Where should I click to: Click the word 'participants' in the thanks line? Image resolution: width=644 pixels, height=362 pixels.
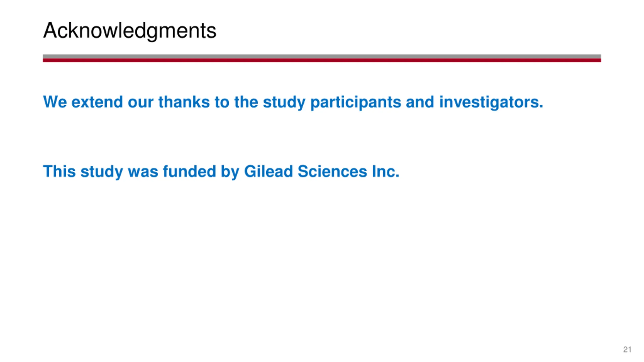pos(355,102)
